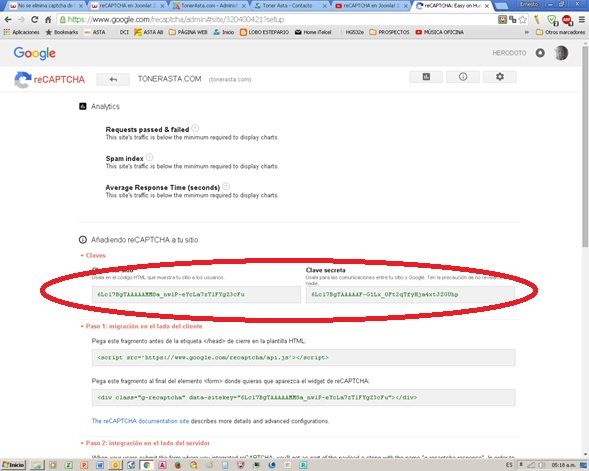Show help for Average Response Time
This screenshot has height=471, width=589.
226,186
